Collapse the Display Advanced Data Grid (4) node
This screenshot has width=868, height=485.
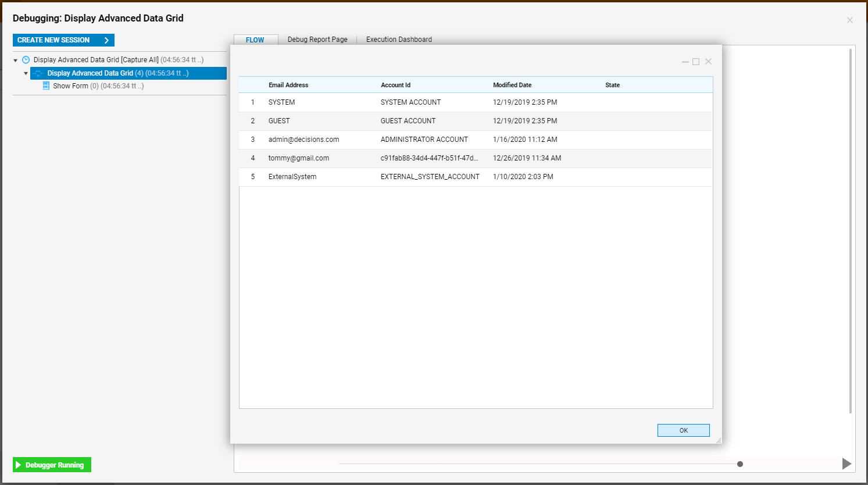(26, 73)
